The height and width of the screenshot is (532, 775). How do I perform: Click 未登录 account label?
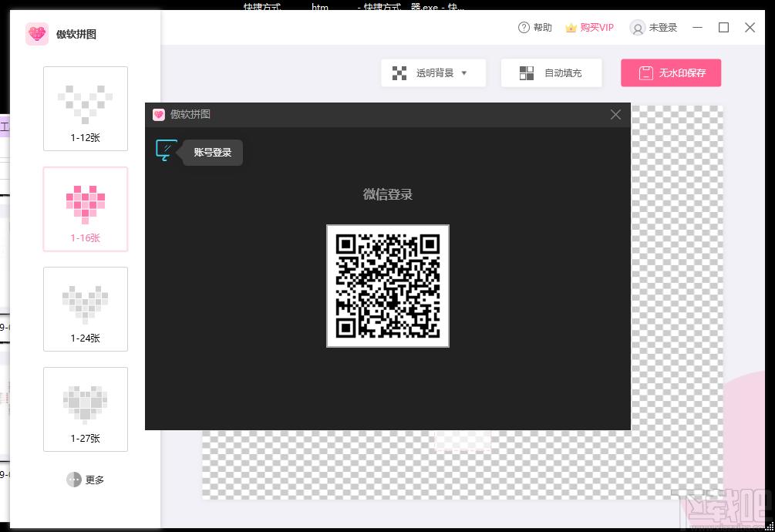pos(663,28)
